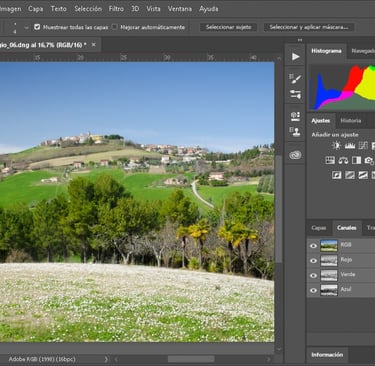
Task: Add a Threshold adjustment
Action: point(363,175)
